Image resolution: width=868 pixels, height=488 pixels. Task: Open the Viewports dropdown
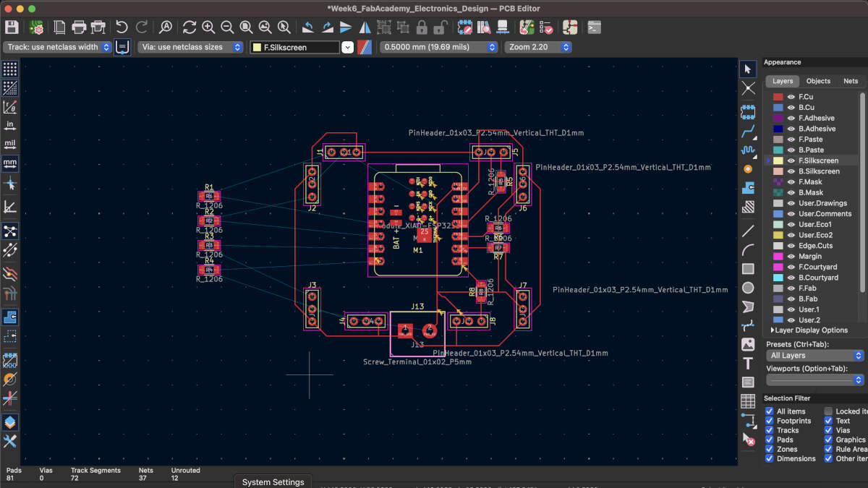[815, 380]
